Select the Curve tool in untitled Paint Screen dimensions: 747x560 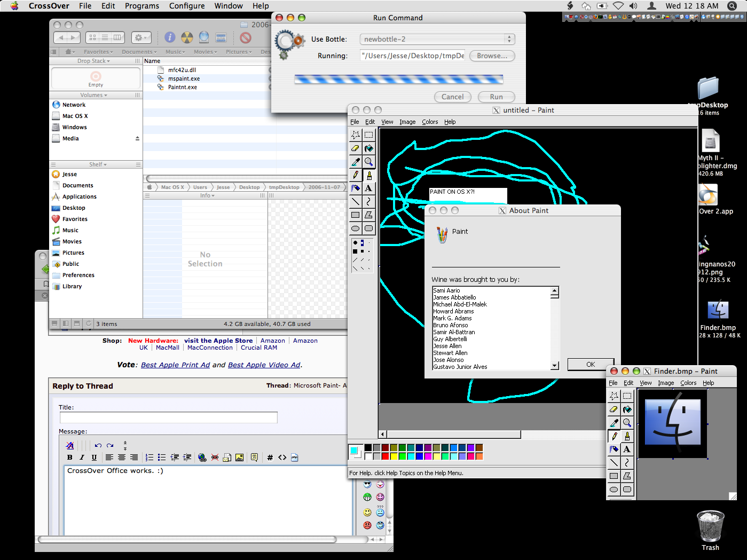(368, 202)
